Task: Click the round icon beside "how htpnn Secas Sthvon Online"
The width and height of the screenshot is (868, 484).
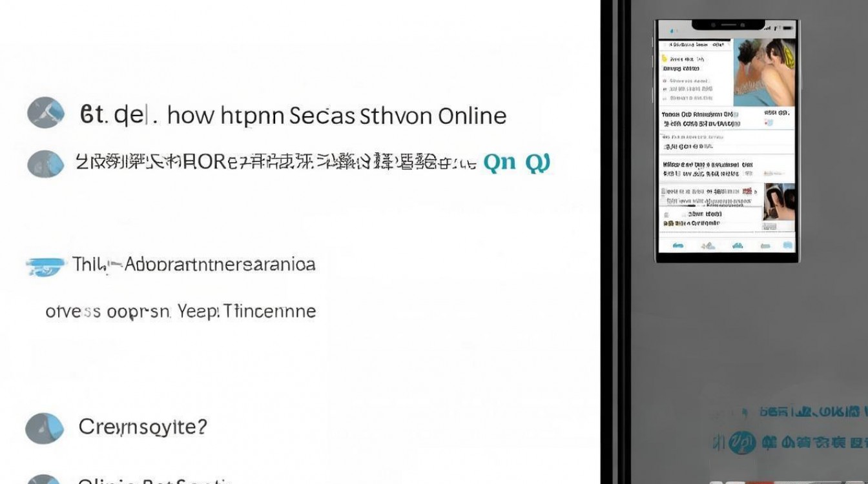Action: pos(45,114)
